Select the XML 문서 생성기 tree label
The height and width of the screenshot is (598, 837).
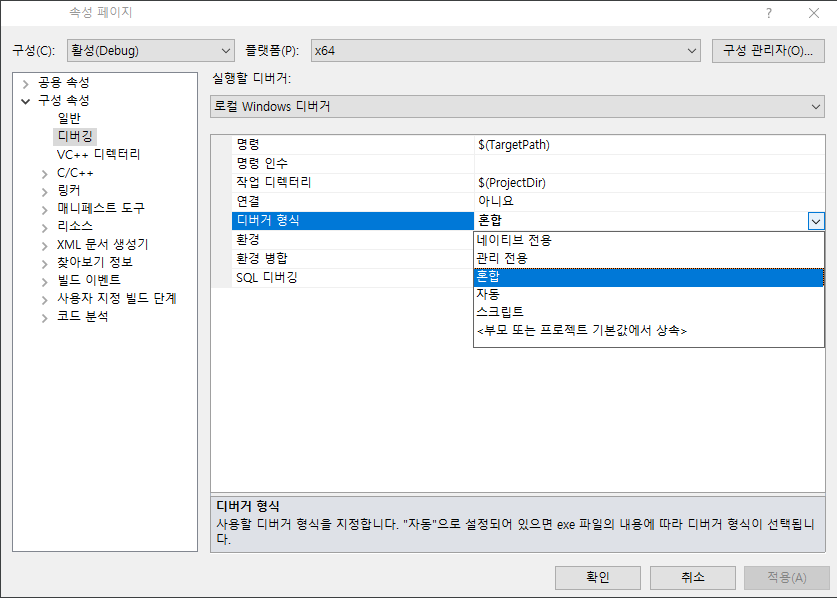tap(102, 244)
